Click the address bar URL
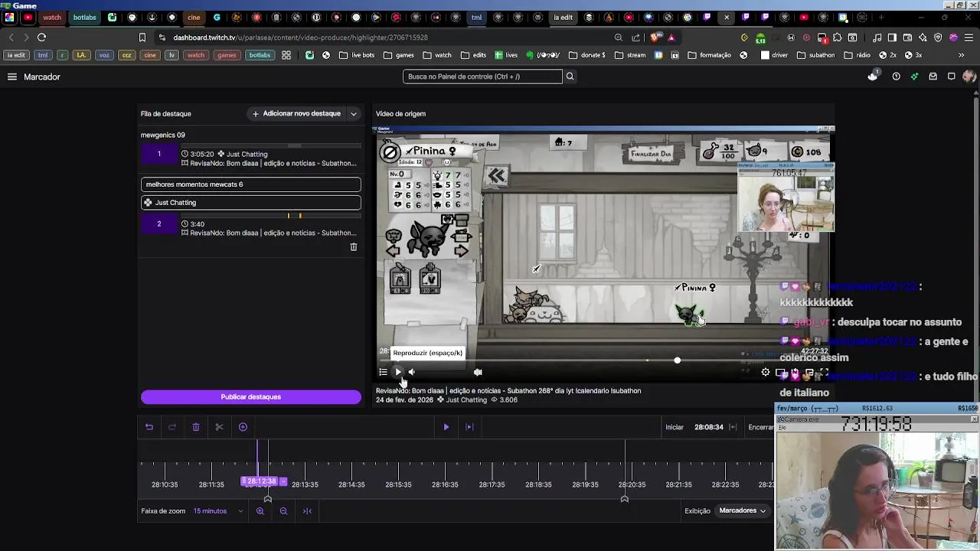Screen dimensions: 980x551 point(300,37)
